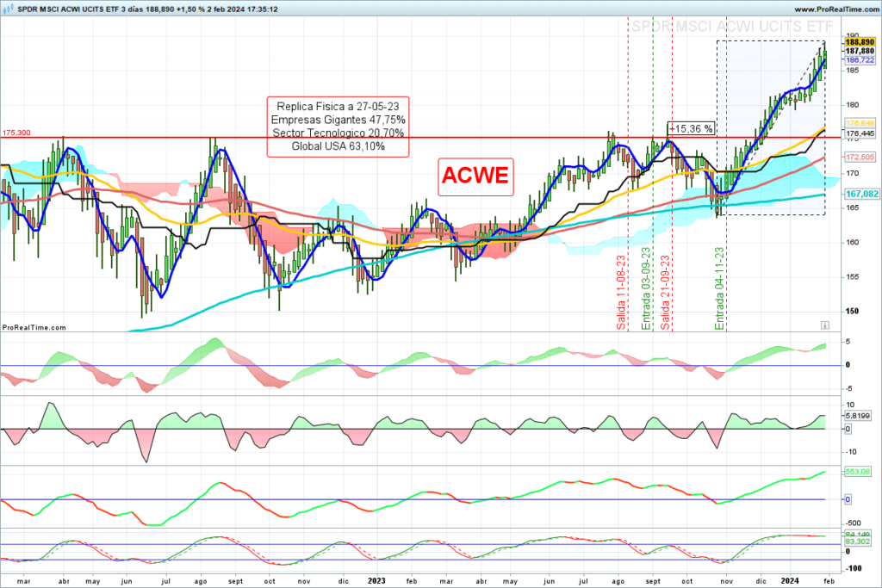The image size is (882, 588).
Task: Click the Replica Fisica a 27-05-23 annotation line
Action: coord(338,106)
